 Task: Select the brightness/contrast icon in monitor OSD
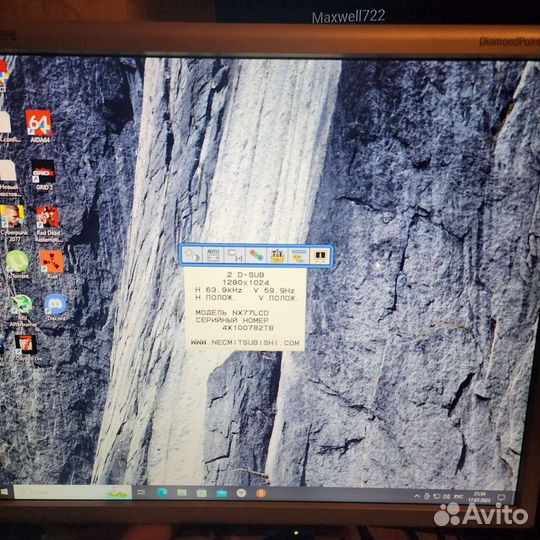point(191,256)
